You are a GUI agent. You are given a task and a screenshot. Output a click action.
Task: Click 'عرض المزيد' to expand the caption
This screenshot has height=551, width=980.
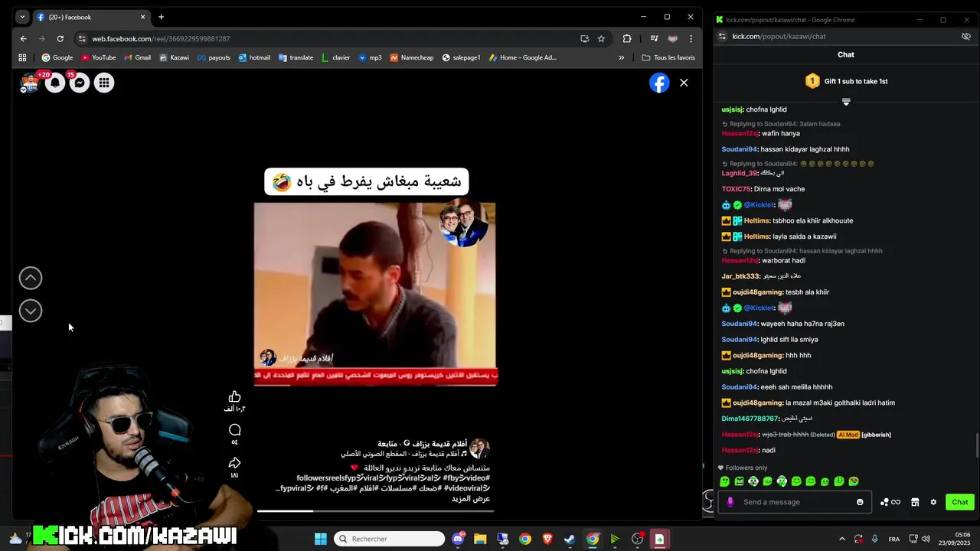471,499
